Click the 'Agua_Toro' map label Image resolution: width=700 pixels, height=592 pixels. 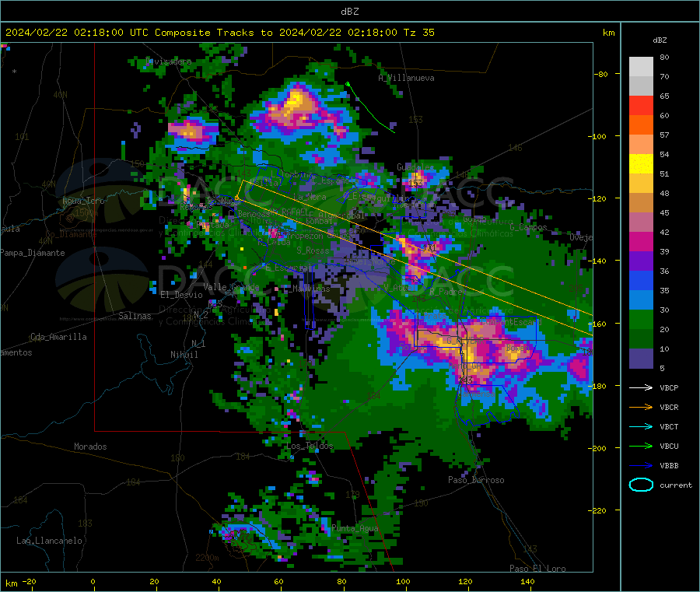83,201
